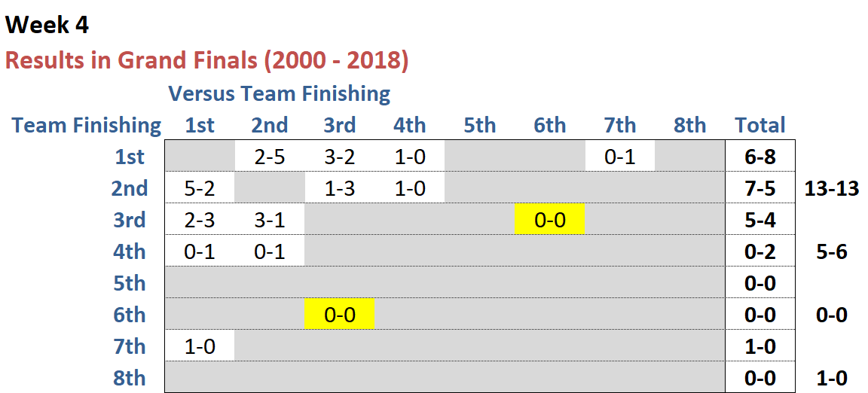Select the 5-2 cell in 2nd row
Image resolution: width=868 pixels, height=393 pixels.
point(199,188)
